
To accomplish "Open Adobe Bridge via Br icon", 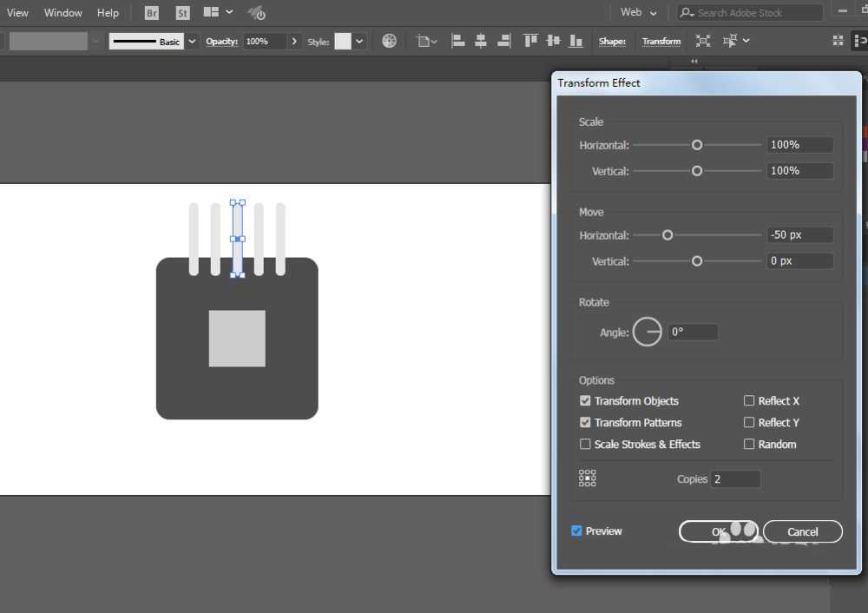I will pos(152,13).
